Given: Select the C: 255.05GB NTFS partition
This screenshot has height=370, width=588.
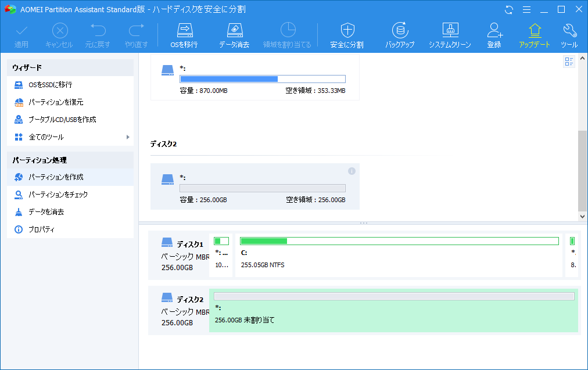Looking at the screenshot, I should point(399,256).
